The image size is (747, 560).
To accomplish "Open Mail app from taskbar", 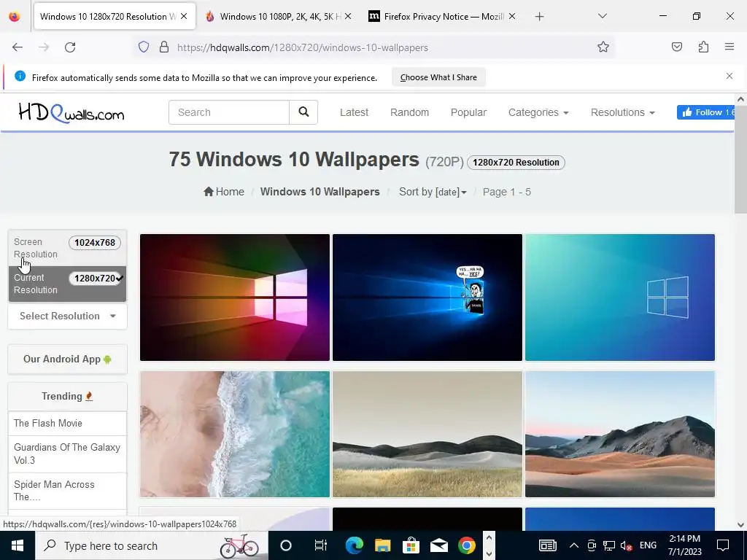I will pyautogui.click(x=438, y=545).
